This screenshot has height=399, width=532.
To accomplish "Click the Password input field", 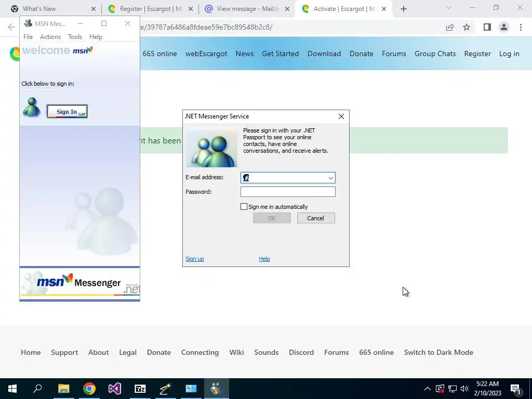I will pyautogui.click(x=288, y=192).
